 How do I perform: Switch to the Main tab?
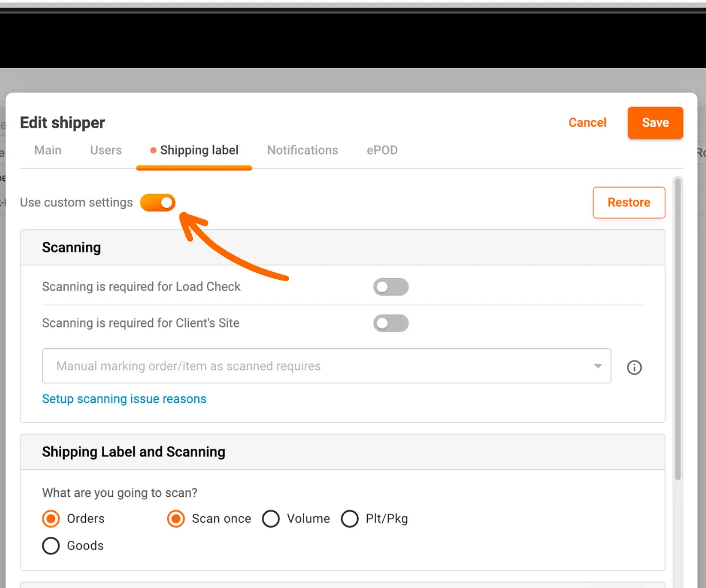pyautogui.click(x=48, y=150)
